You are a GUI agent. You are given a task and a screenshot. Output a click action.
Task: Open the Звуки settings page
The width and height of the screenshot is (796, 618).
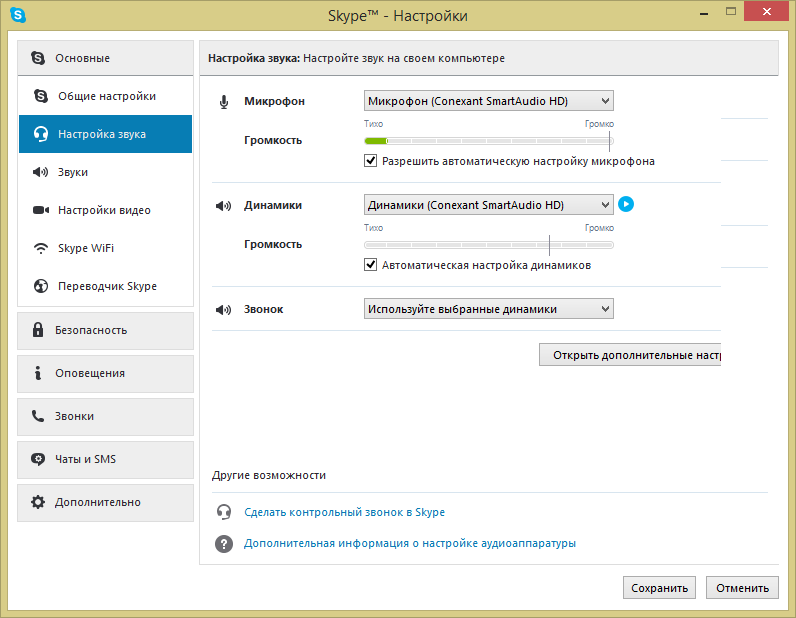pyautogui.click(x=106, y=172)
